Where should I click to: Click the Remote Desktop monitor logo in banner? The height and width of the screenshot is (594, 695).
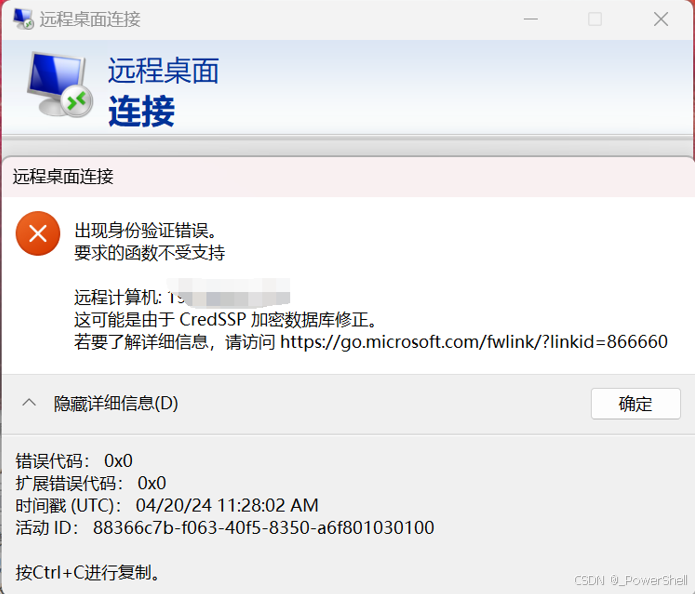point(59,85)
